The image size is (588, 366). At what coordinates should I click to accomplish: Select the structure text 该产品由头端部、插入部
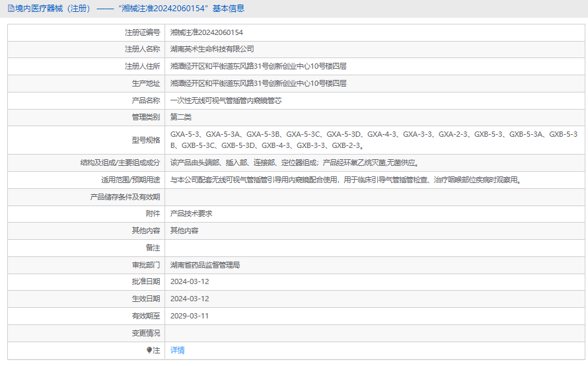pos(295,163)
